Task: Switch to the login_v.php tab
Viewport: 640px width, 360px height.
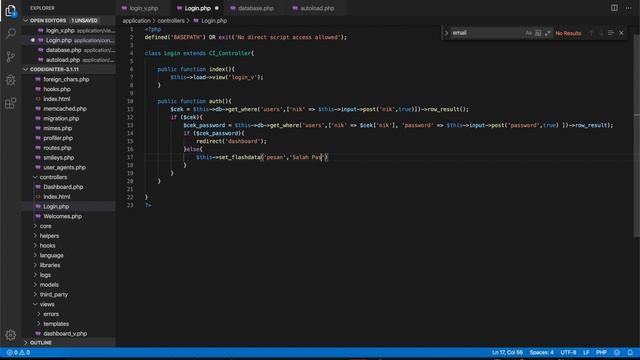Action: pos(143,8)
